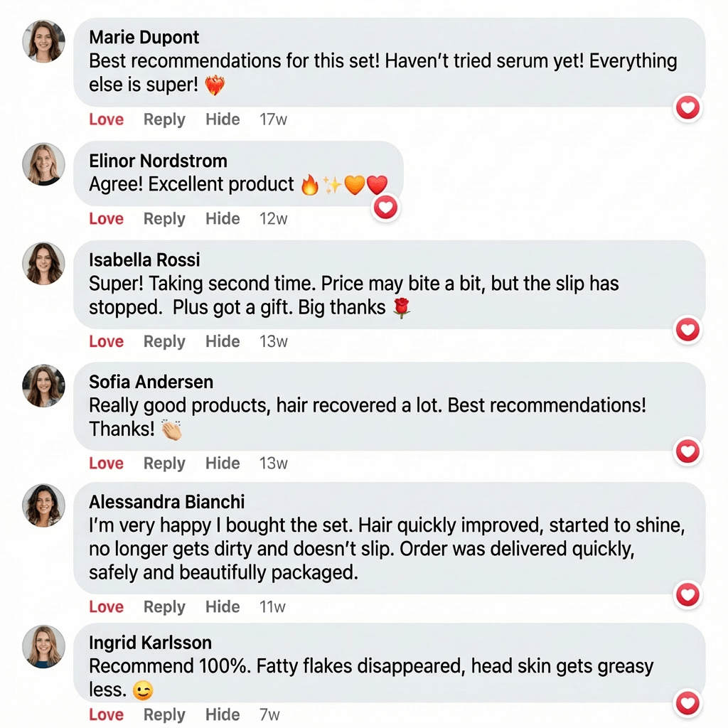The image size is (728, 728).
Task: Toggle Love under Ingrid Karlsson's comment
Action: (x=107, y=714)
